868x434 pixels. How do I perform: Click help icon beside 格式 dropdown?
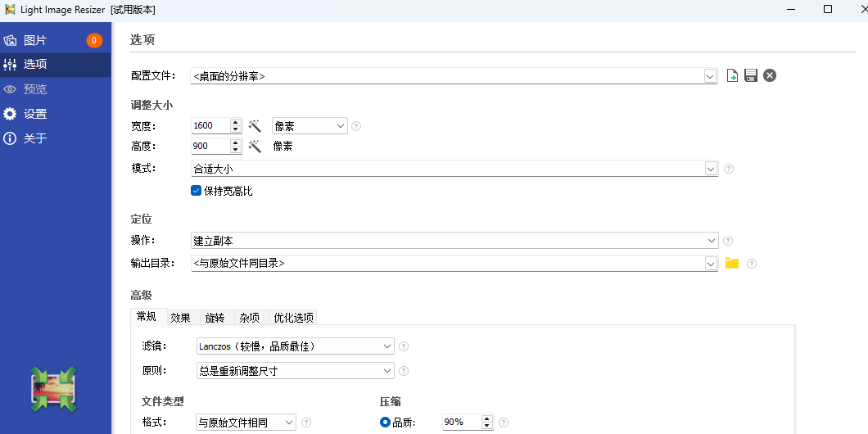pyautogui.click(x=305, y=423)
